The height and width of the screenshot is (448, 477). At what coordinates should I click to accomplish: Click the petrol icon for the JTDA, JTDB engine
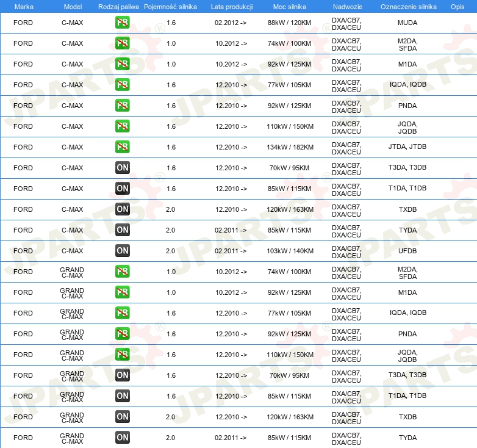coord(123,147)
